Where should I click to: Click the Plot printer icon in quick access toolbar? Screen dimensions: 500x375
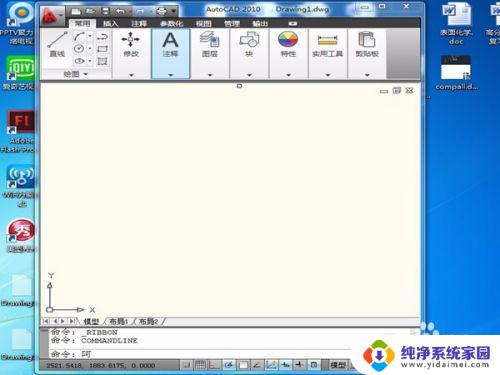[161, 11]
